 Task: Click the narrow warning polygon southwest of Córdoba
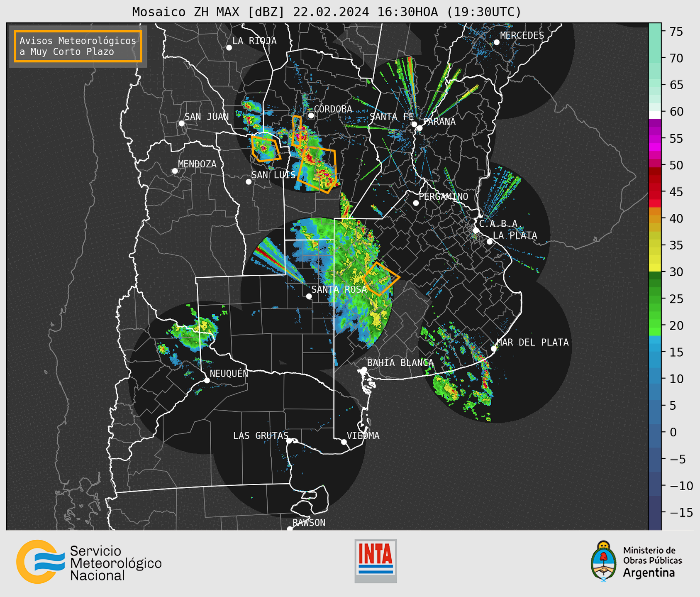[297, 131]
